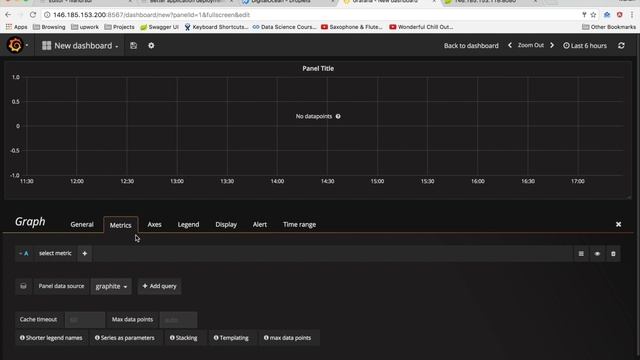The width and height of the screenshot is (640, 360).
Task: Go back using the browser back arrow
Action: click(x=8, y=15)
